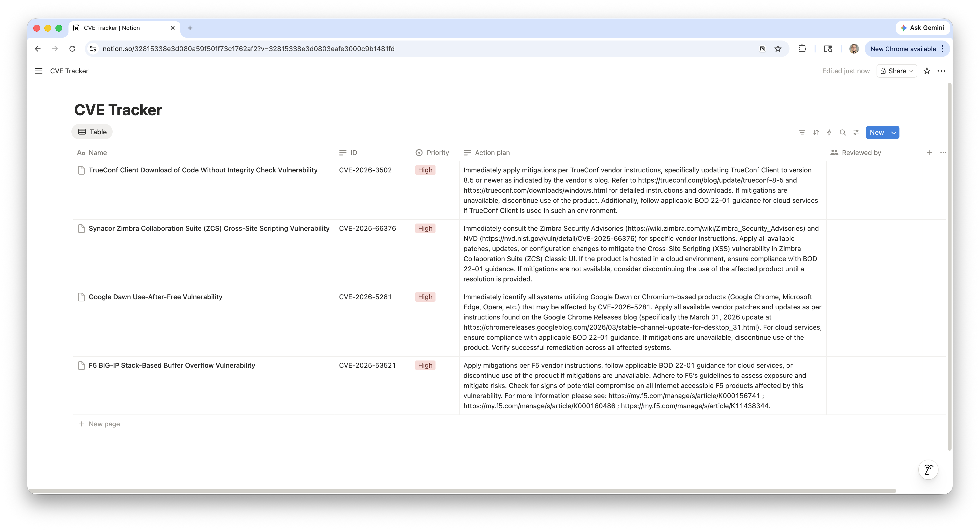Click page icon of F5 BIG-IP row

pos(81,365)
